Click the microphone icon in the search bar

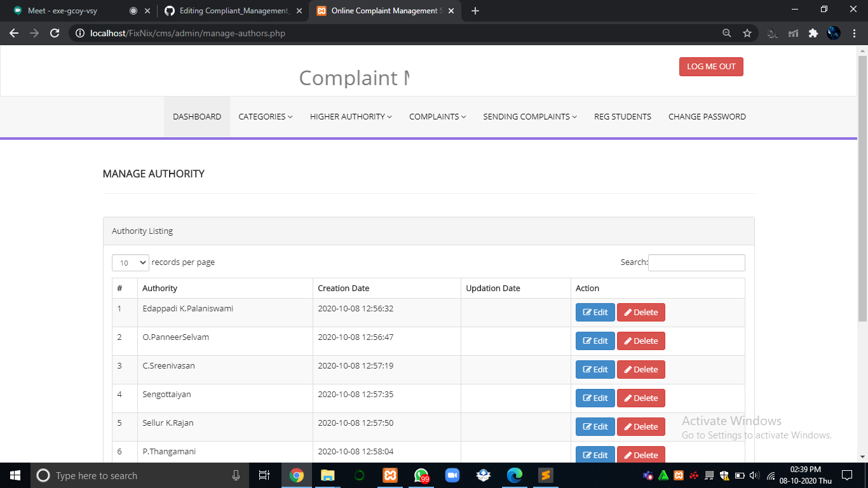pyautogui.click(x=236, y=475)
